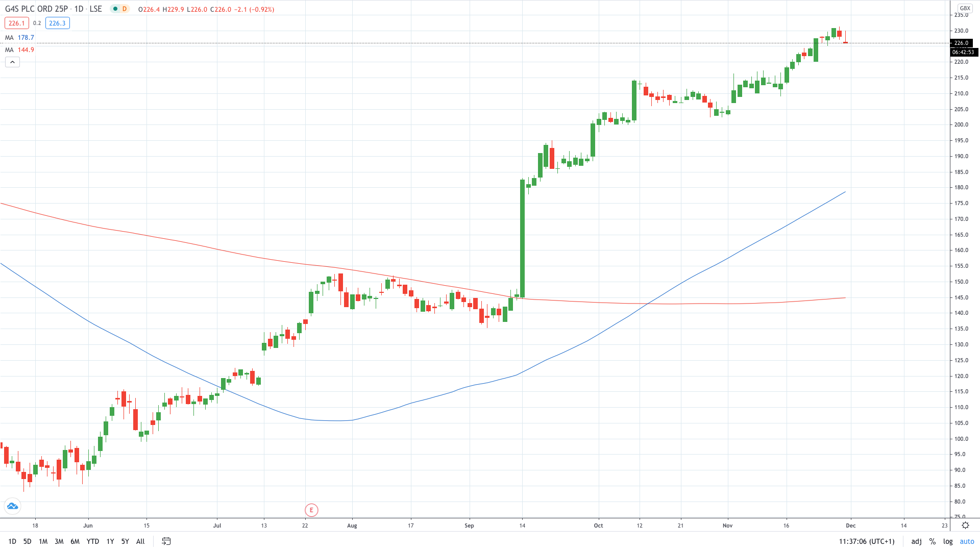Open timezone menu showing 11:37:06 (UTC+1)
The width and height of the screenshot is (980, 551).
tap(867, 541)
